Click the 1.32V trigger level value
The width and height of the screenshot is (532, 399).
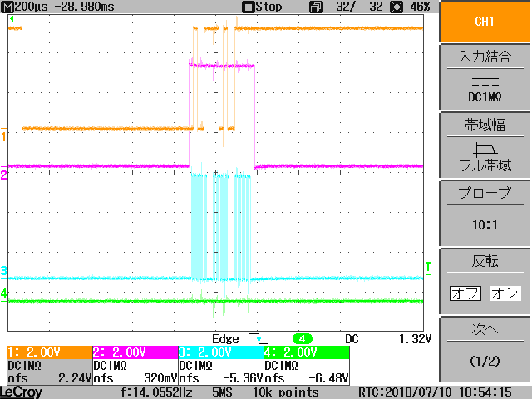(x=415, y=339)
